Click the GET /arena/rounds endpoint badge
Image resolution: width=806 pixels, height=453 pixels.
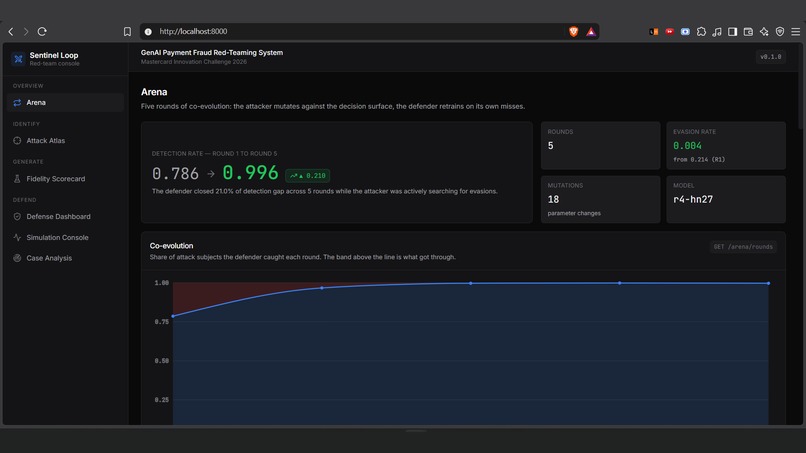point(743,247)
